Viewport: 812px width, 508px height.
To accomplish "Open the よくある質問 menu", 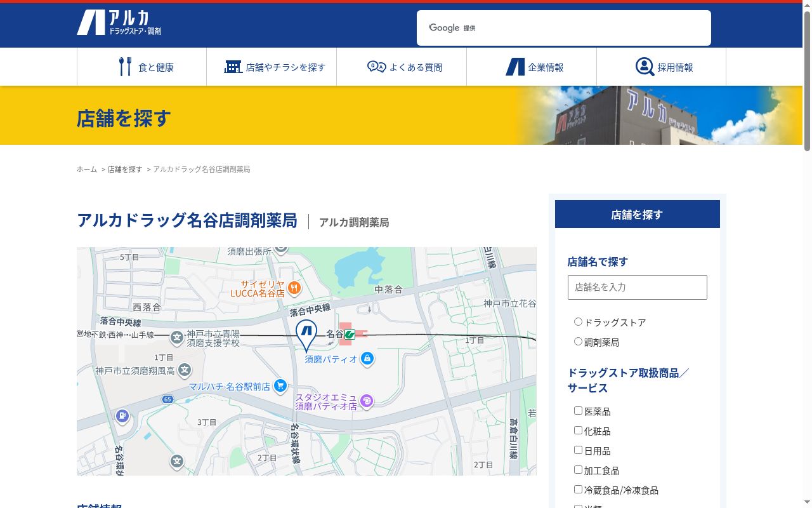I will click(x=402, y=67).
